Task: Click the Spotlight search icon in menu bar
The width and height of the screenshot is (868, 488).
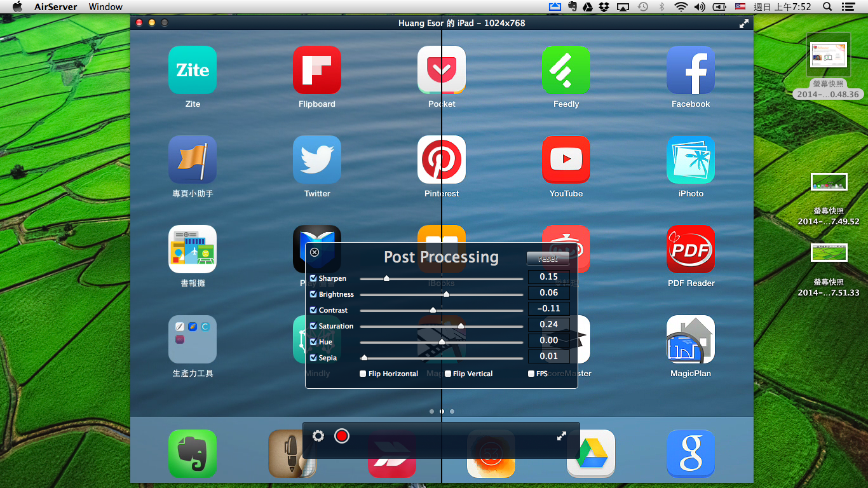Action: click(827, 7)
